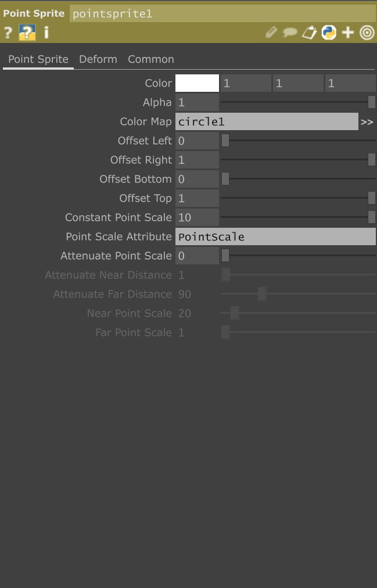The width and height of the screenshot is (377, 588).
Task: Click the plus add custom parameter icon
Action: 348,33
